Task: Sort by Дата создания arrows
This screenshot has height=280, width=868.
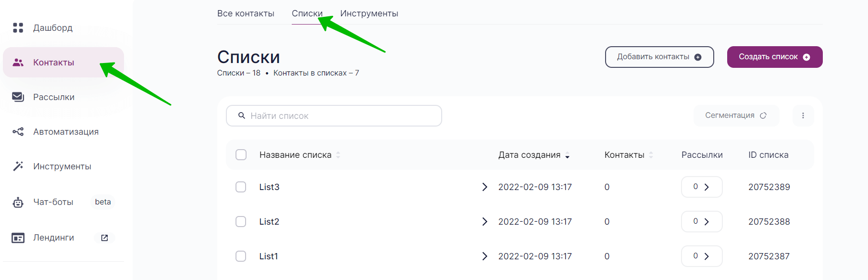Action: click(567, 155)
